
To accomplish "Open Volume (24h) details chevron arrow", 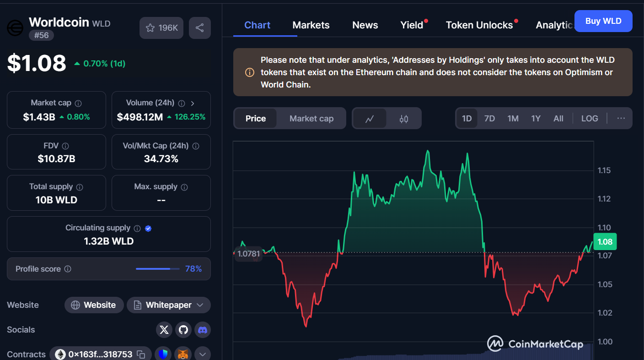I will point(193,103).
